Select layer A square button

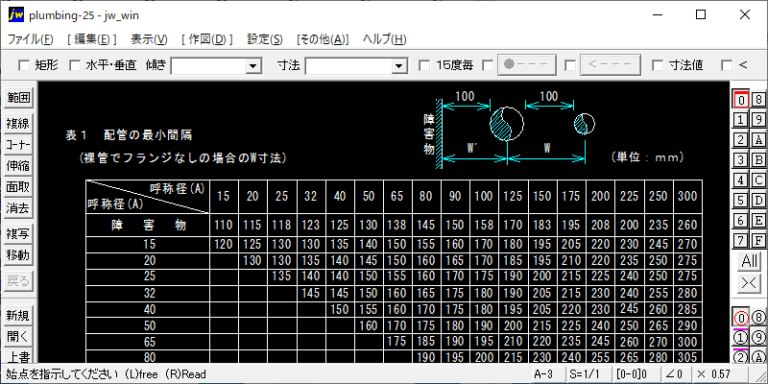pyautogui.click(x=758, y=140)
